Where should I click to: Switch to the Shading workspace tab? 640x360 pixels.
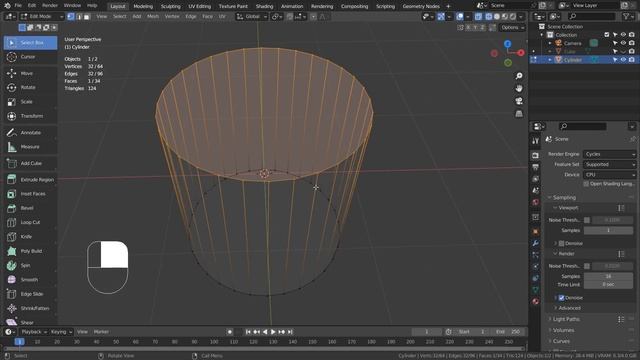[x=264, y=6]
